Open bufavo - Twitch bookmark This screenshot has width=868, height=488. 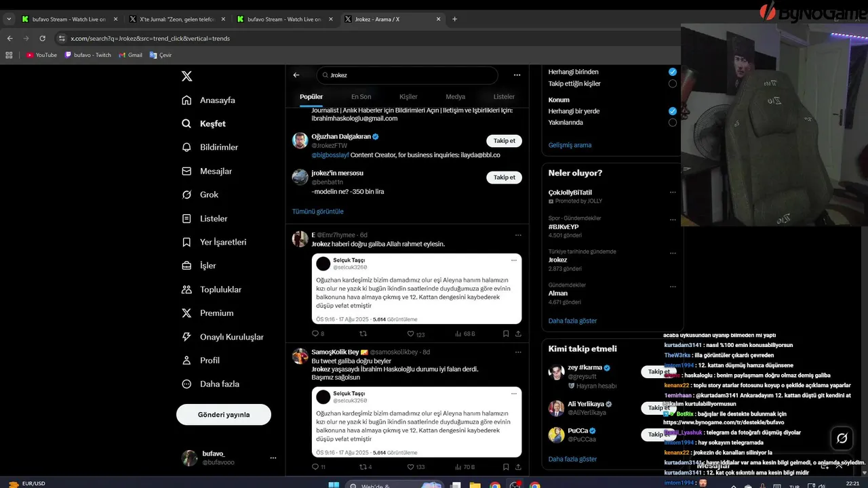click(88, 55)
